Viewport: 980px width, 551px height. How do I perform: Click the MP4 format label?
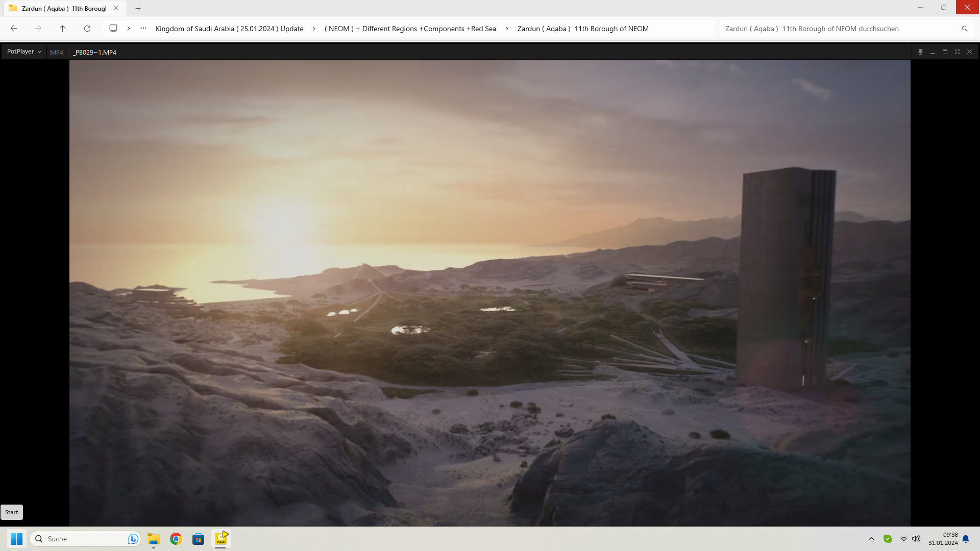coord(57,52)
